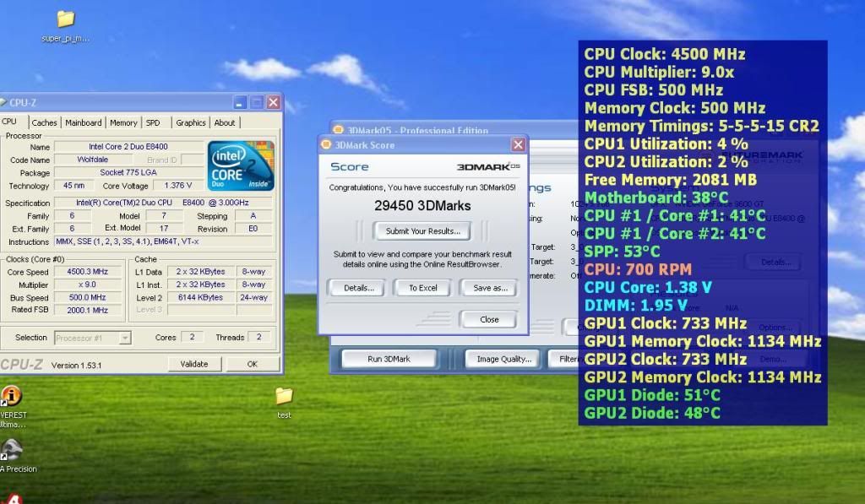Click the Technology 45 nm field
Viewport: 865px width, 504px height.
click(74, 185)
